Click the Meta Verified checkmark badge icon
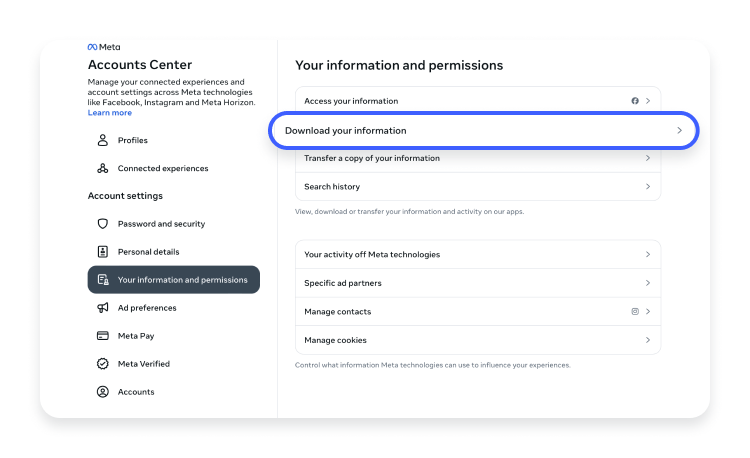750x458 pixels. 102,364
